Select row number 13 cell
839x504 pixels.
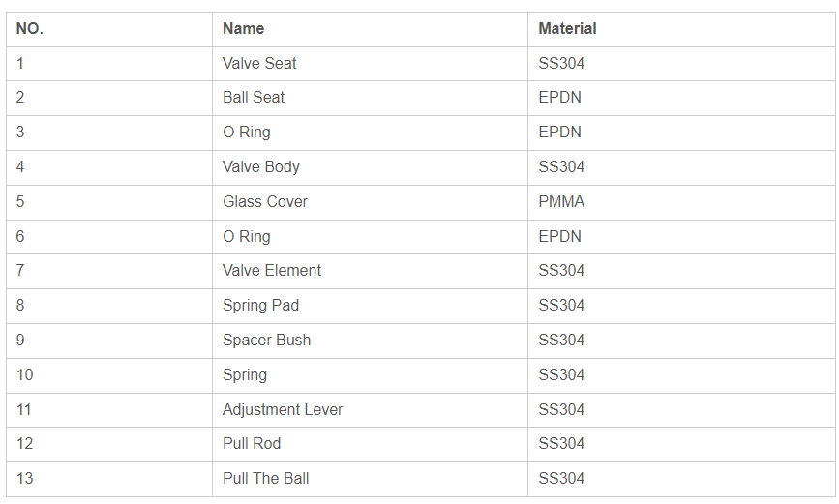click(109, 479)
